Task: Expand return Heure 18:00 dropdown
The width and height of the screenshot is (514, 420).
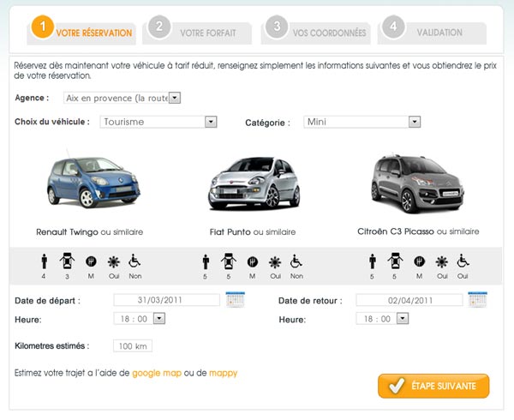Action: 382,319
